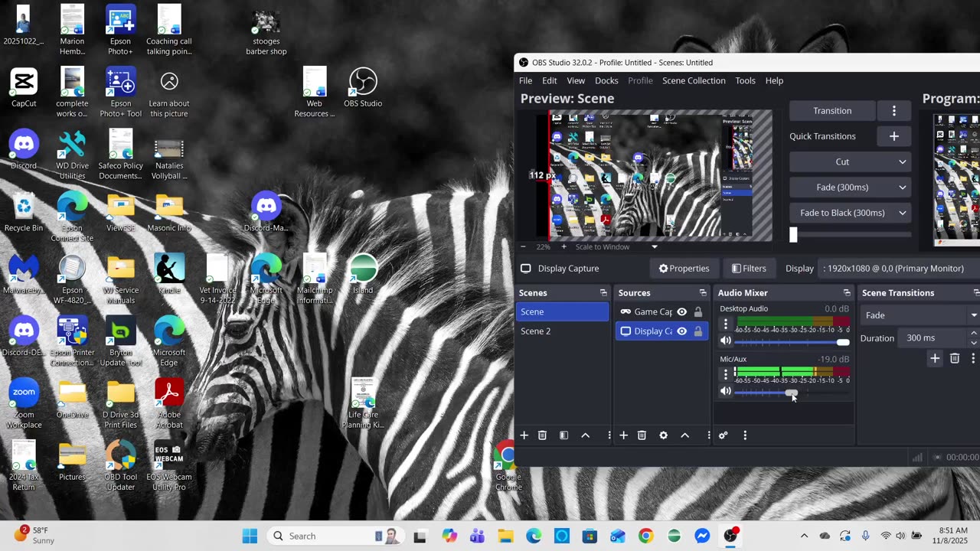Open the File menu
This screenshot has height=551, width=980.
[x=526, y=80]
